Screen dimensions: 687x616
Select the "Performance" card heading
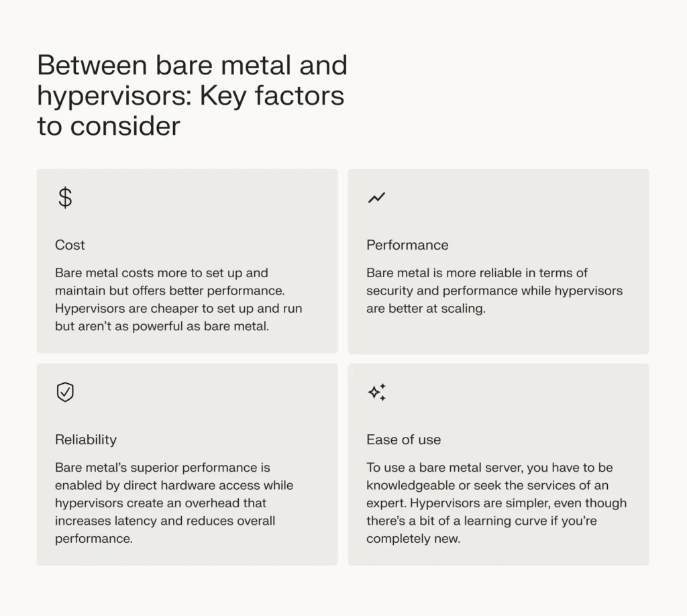point(407,245)
